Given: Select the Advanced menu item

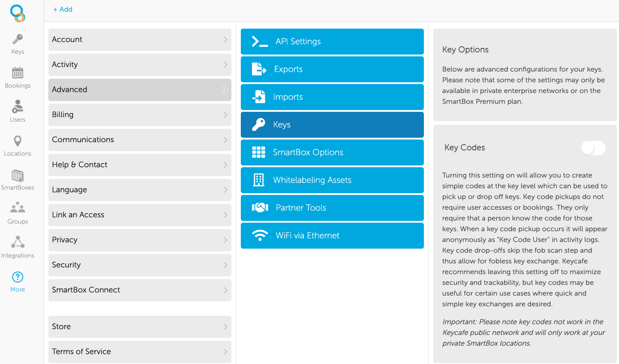Looking at the screenshot, I should (140, 90).
